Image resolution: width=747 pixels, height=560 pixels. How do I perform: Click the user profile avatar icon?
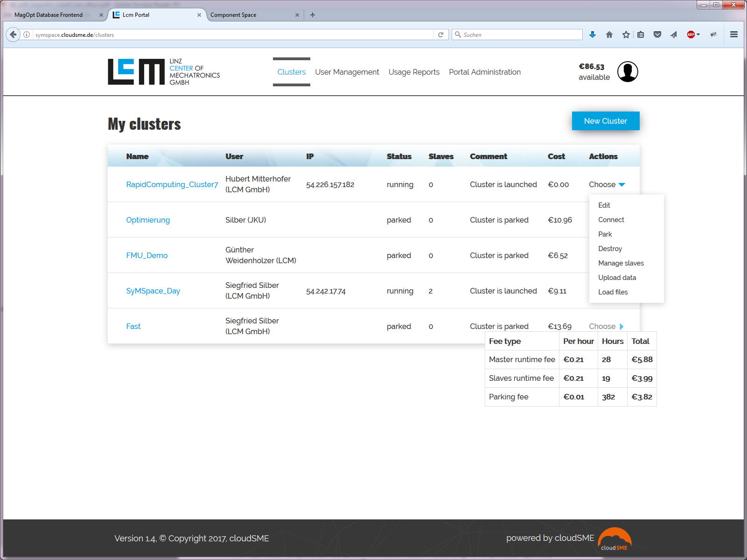[628, 72]
